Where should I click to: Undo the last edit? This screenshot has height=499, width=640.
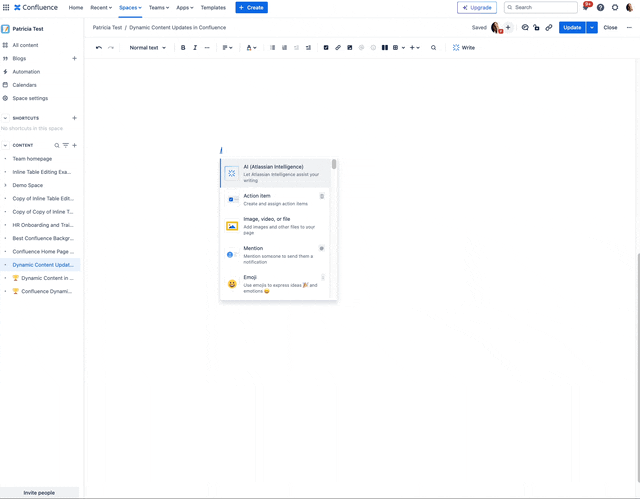pos(99,48)
